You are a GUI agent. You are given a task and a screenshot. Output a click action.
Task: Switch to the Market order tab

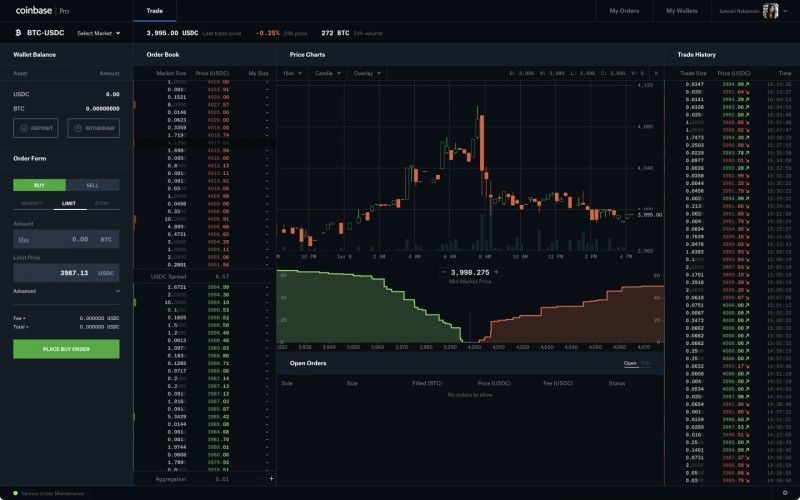click(30, 203)
